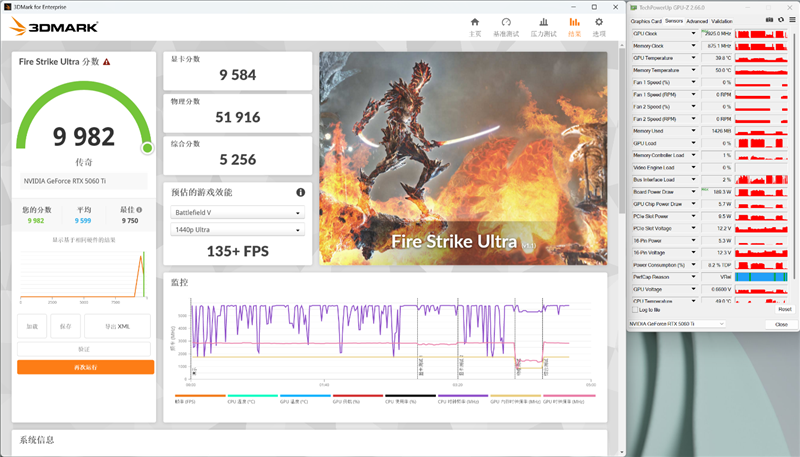This screenshot has height=457, width=800.
Task: Open the Options (选项) gear icon
Action: click(x=599, y=26)
